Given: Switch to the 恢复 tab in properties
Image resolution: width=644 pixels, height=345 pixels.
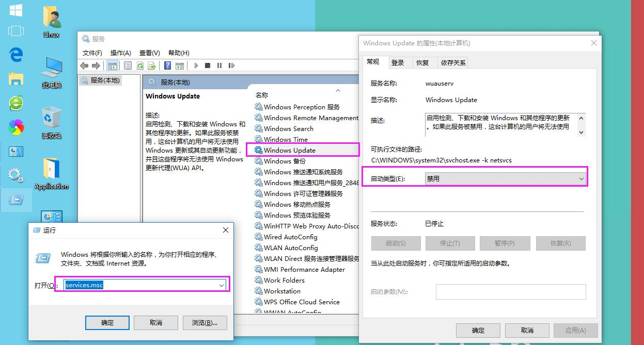Looking at the screenshot, I should tap(422, 62).
